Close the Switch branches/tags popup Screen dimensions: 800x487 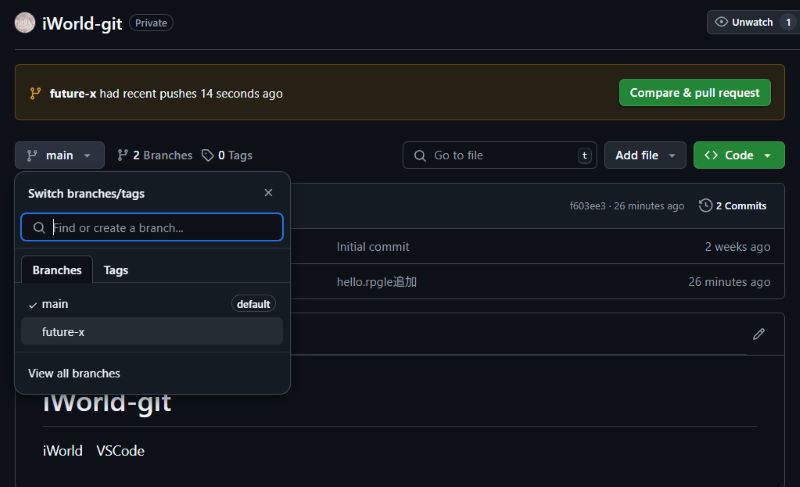pyautogui.click(x=268, y=192)
